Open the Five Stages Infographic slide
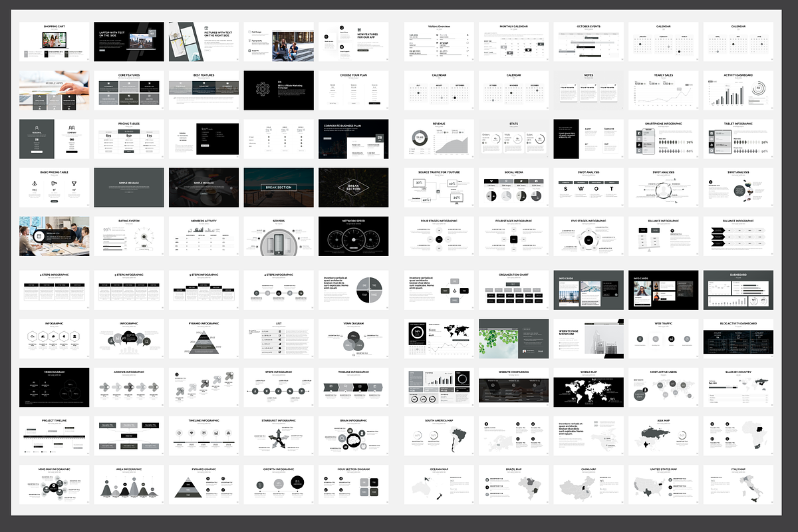 [589, 236]
